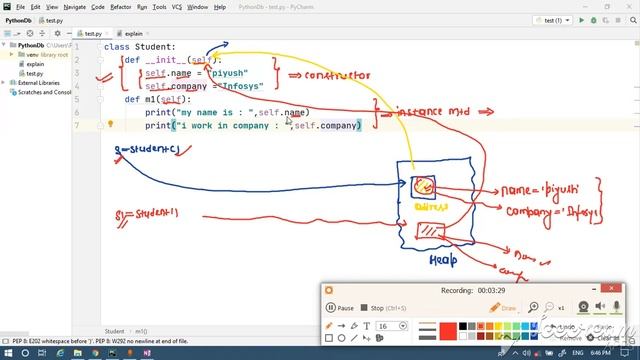Open the Refactor menu
The image size is (640, 360).
(121, 7)
